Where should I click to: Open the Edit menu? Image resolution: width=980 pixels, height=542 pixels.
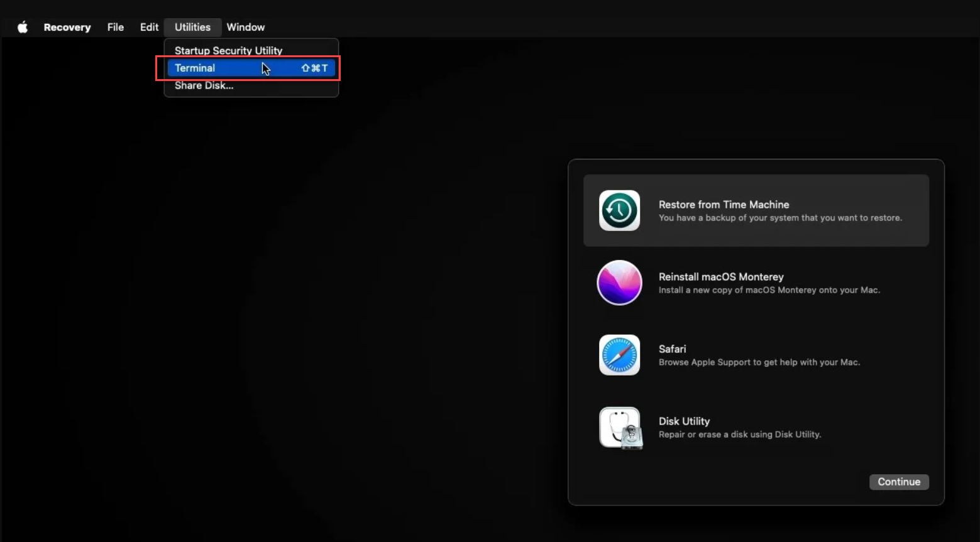click(x=149, y=27)
